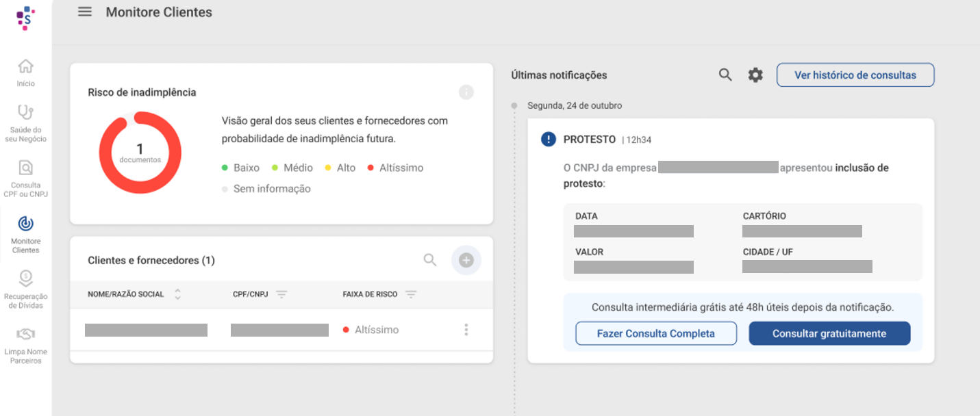Click the notifications settings gear icon

755,75
